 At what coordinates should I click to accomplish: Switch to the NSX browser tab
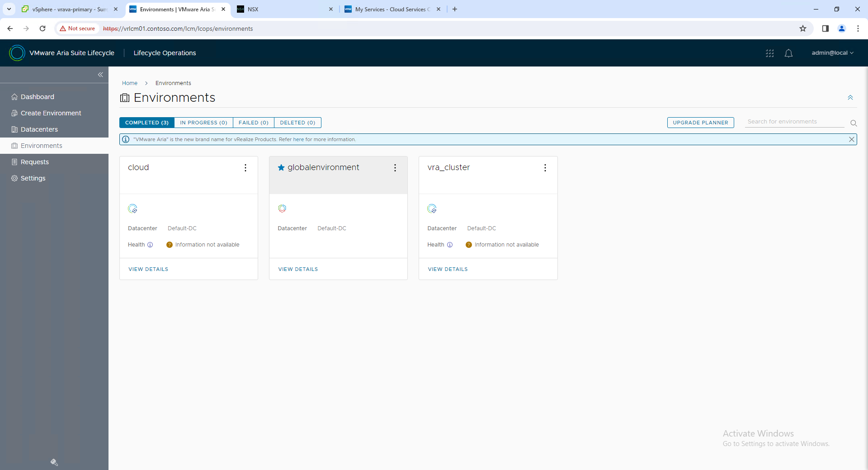(285, 9)
